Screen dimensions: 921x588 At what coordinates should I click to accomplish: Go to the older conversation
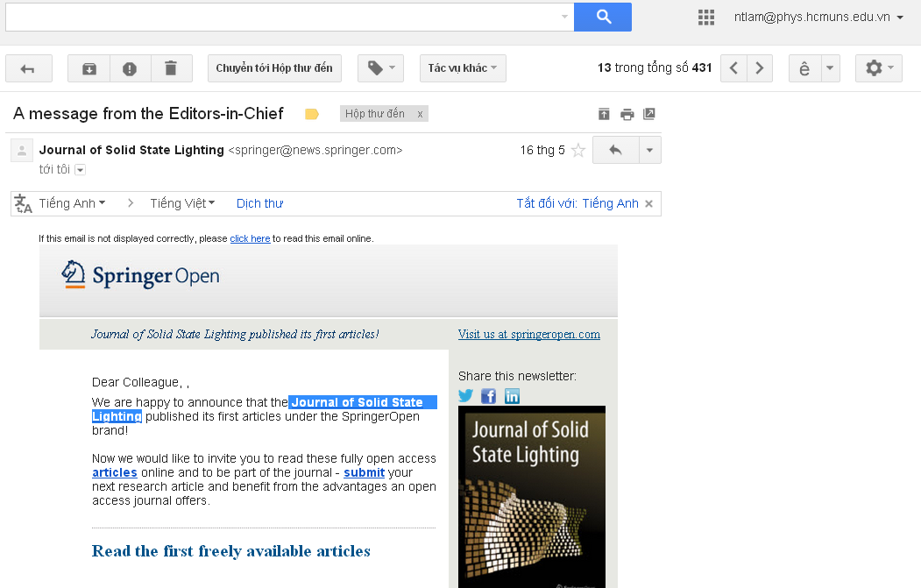pos(760,68)
